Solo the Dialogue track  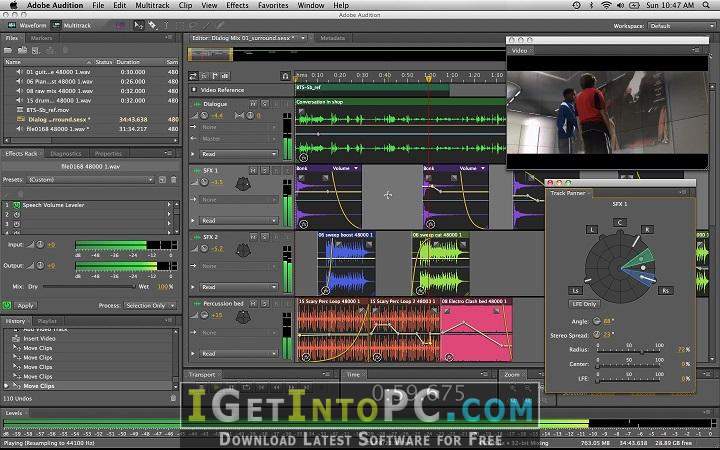point(264,104)
